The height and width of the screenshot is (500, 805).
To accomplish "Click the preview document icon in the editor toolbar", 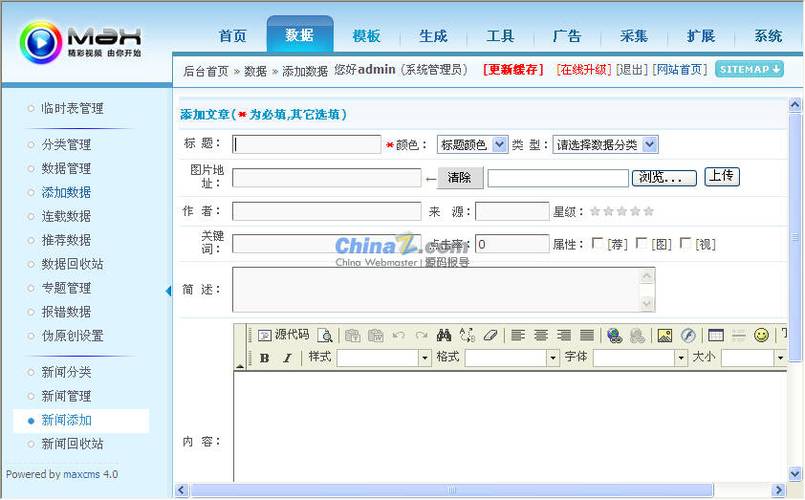I will coord(325,335).
